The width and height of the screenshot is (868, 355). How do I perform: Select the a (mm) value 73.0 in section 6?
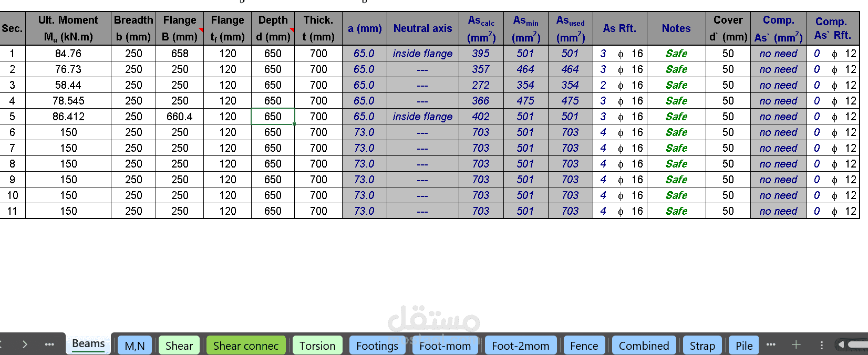click(x=364, y=132)
